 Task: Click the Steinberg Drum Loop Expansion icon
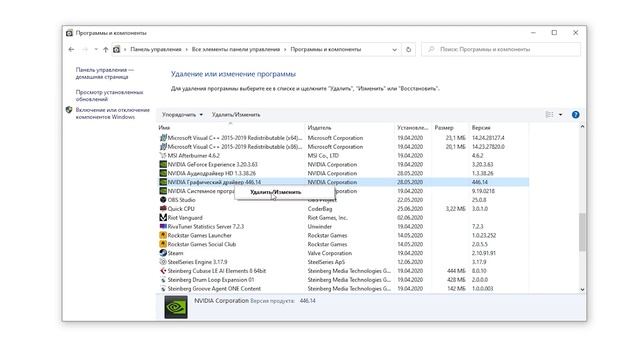(163, 280)
